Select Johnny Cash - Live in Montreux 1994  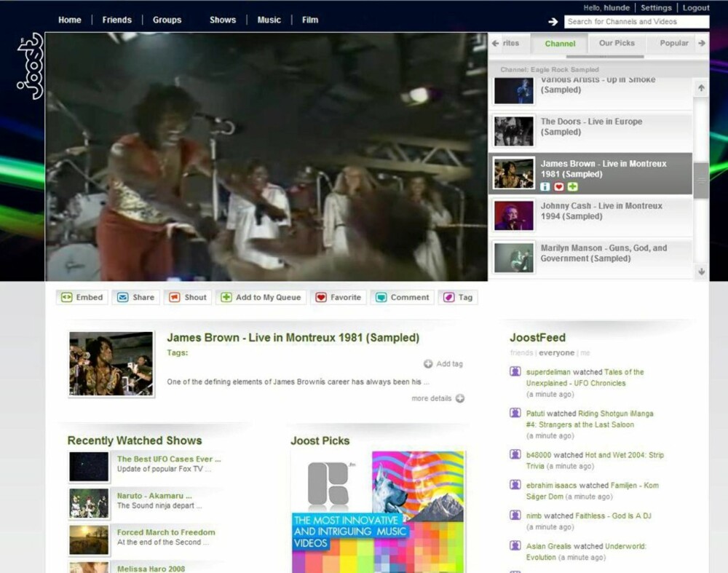point(590,216)
